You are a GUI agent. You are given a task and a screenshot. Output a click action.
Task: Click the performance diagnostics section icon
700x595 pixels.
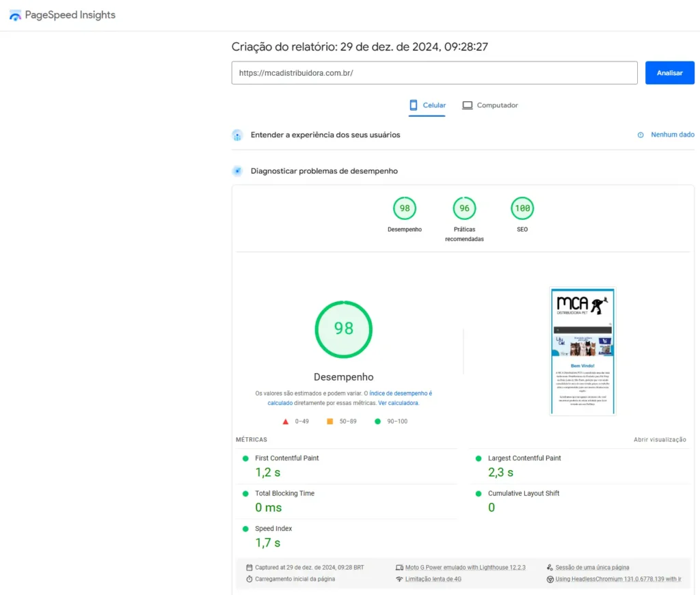[237, 171]
